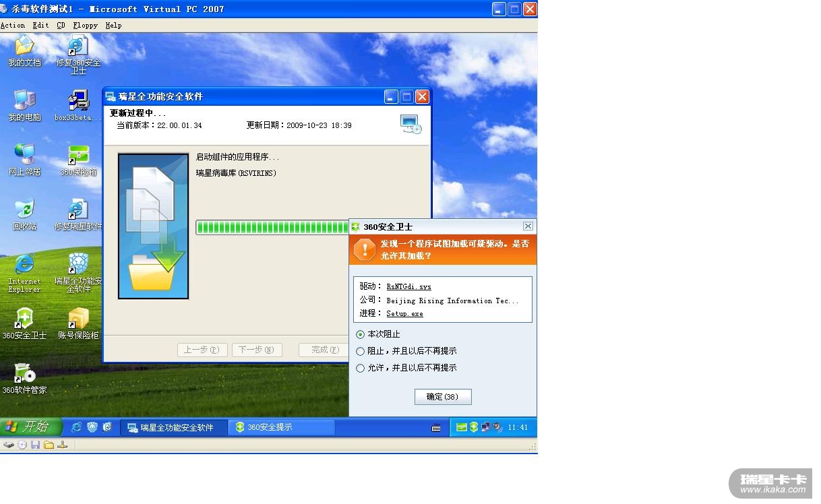
Task: Open the 修复360安全卫士 desktop shortcut
Action: click(78, 55)
